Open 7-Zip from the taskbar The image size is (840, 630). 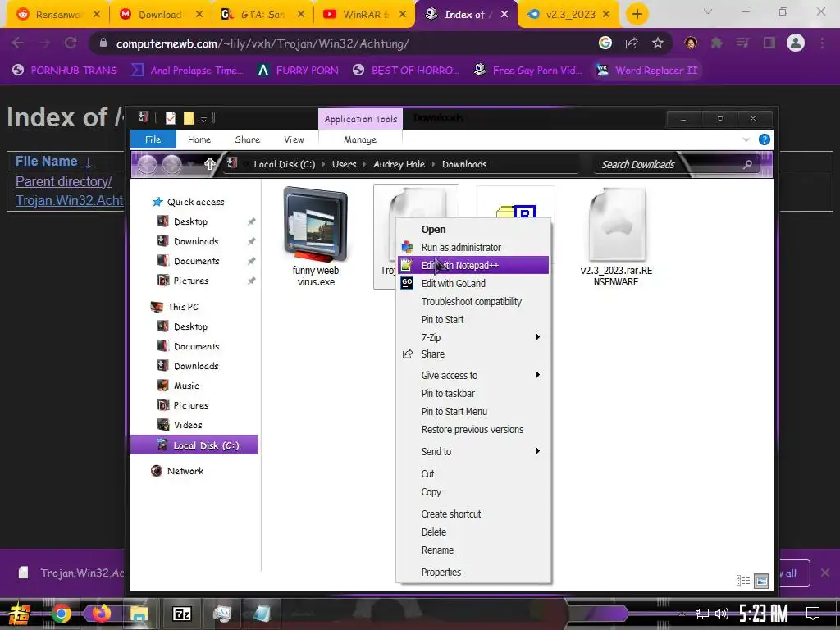coord(181,614)
